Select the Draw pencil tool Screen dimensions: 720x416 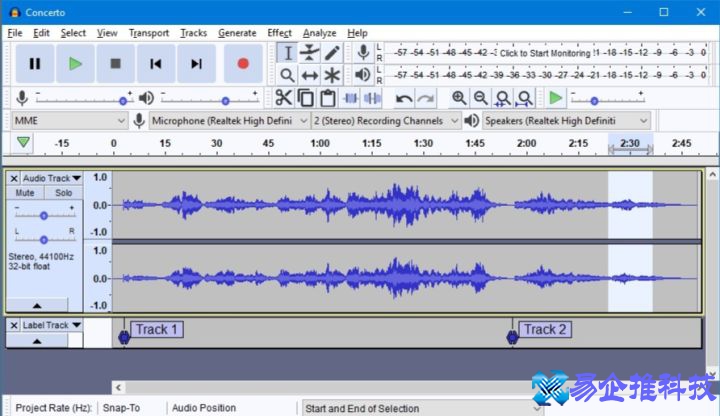click(x=331, y=53)
